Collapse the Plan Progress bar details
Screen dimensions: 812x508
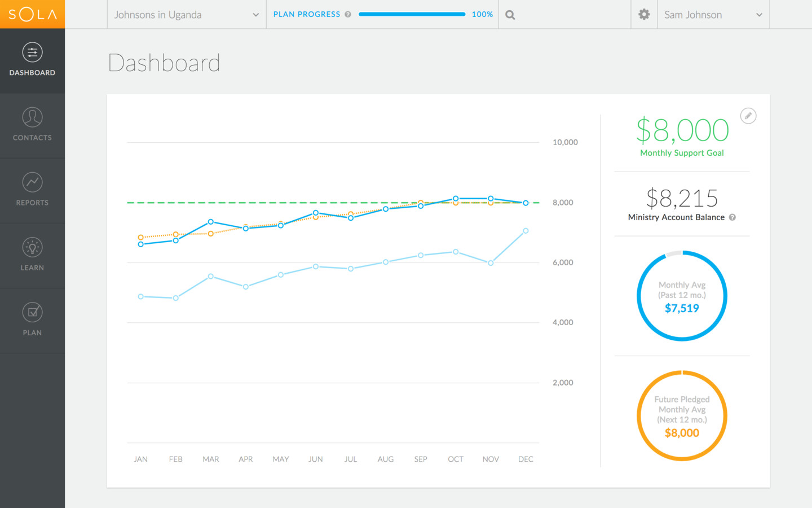(412, 14)
